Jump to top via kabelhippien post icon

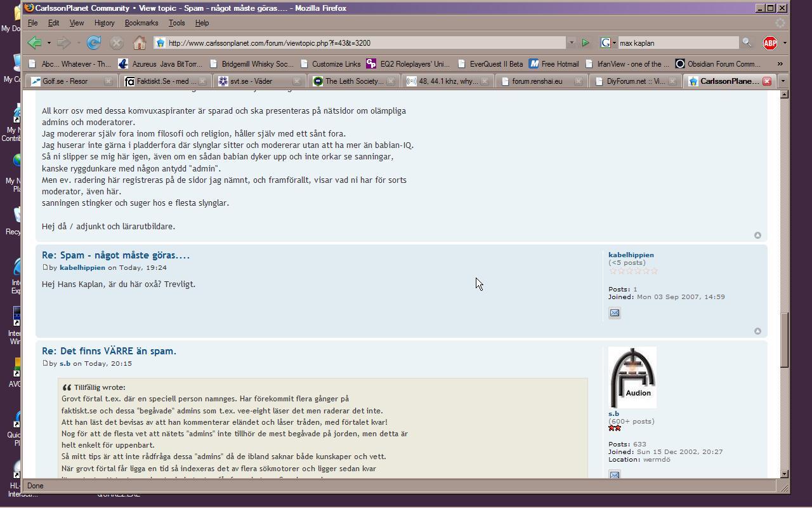pos(757,331)
